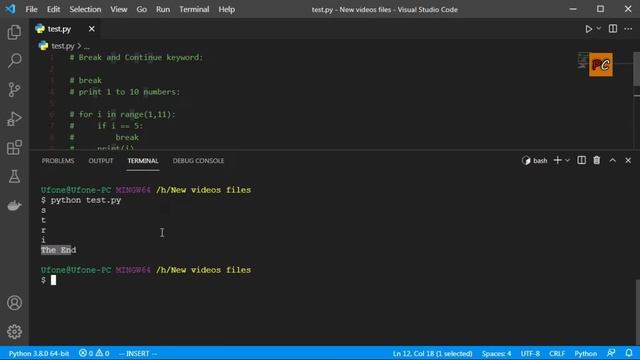Open the Extensions view
This screenshot has width=640, height=360.
pos(14,147)
